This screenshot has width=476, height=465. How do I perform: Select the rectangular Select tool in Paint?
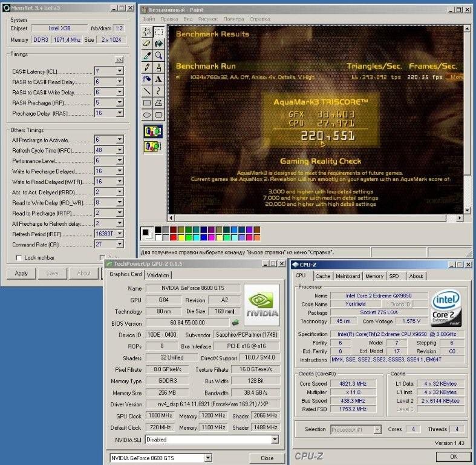coord(158,31)
